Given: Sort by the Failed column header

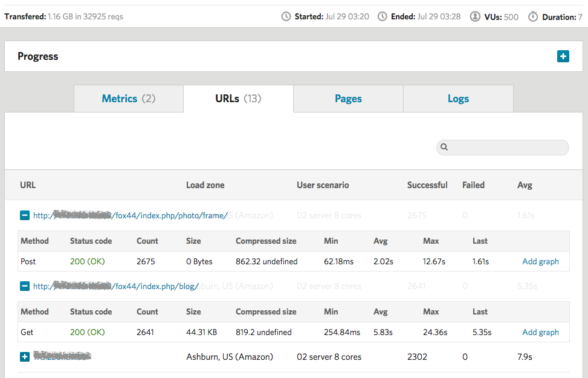Looking at the screenshot, I should click(473, 185).
